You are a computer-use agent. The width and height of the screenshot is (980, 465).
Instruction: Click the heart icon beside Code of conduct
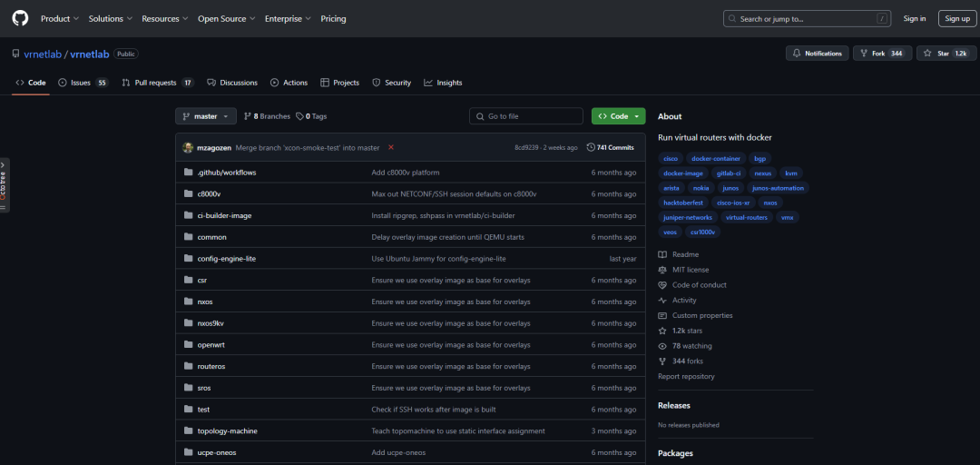(662, 285)
